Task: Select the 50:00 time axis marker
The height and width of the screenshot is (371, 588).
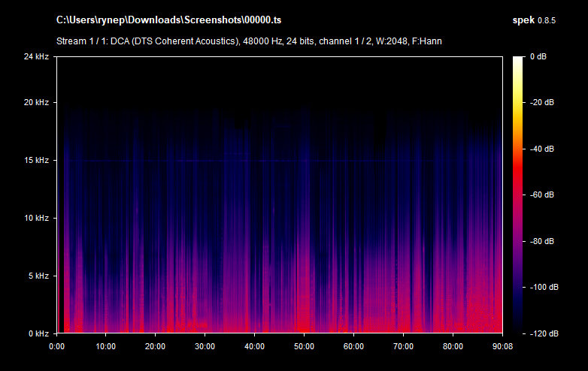Action: pos(304,346)
